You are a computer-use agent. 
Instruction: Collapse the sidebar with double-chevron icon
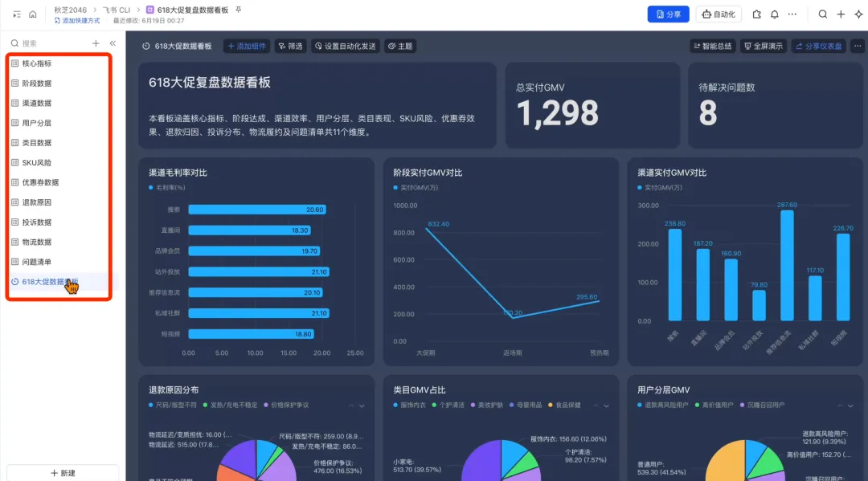pos(113,43)
